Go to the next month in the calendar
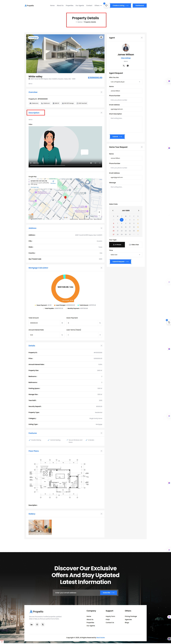 [139, 211]
